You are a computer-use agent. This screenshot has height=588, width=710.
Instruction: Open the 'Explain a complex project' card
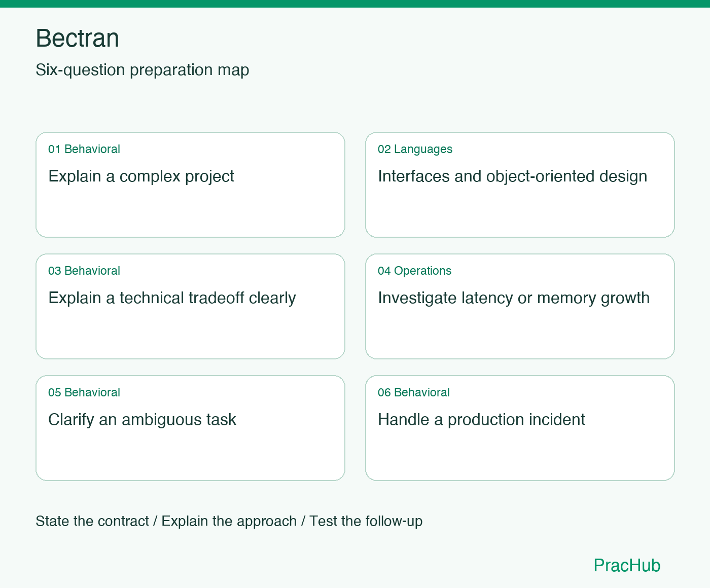[190, 185]
